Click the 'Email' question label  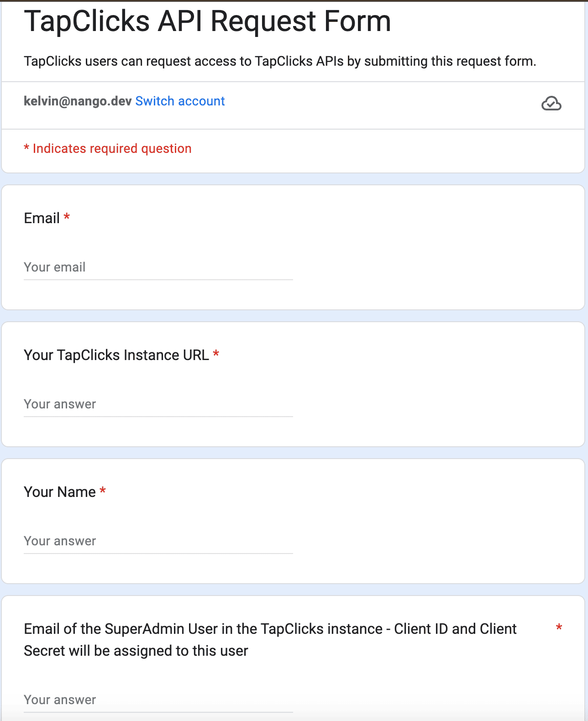click(42, 218)
